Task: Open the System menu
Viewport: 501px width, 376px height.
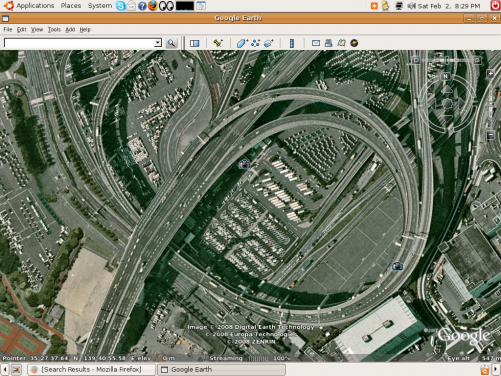Action: [100, 6]
